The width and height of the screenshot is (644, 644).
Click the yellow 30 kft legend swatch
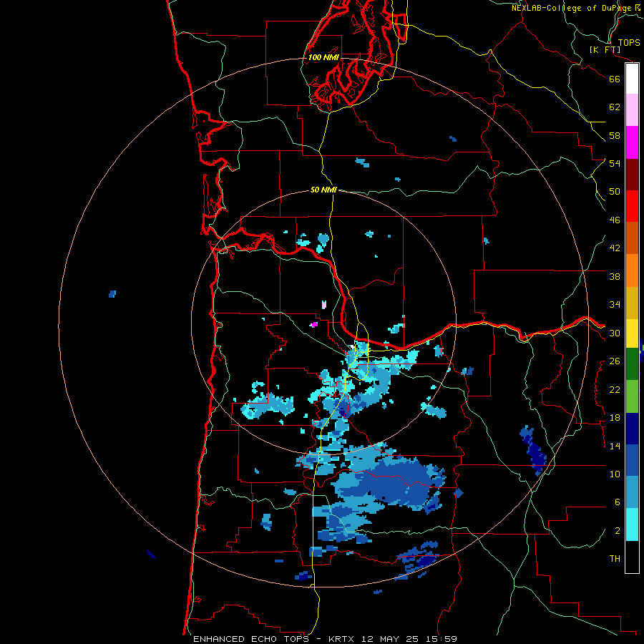click(632, 333)
